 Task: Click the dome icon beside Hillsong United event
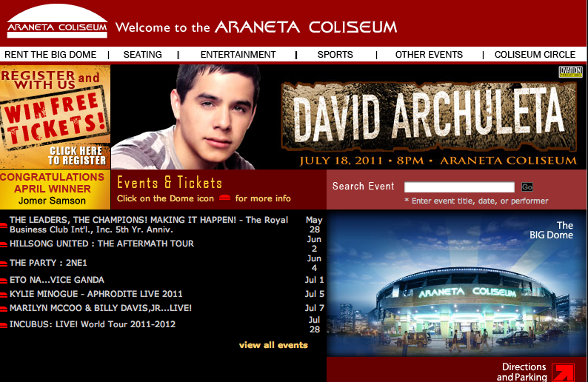[4, 244]
